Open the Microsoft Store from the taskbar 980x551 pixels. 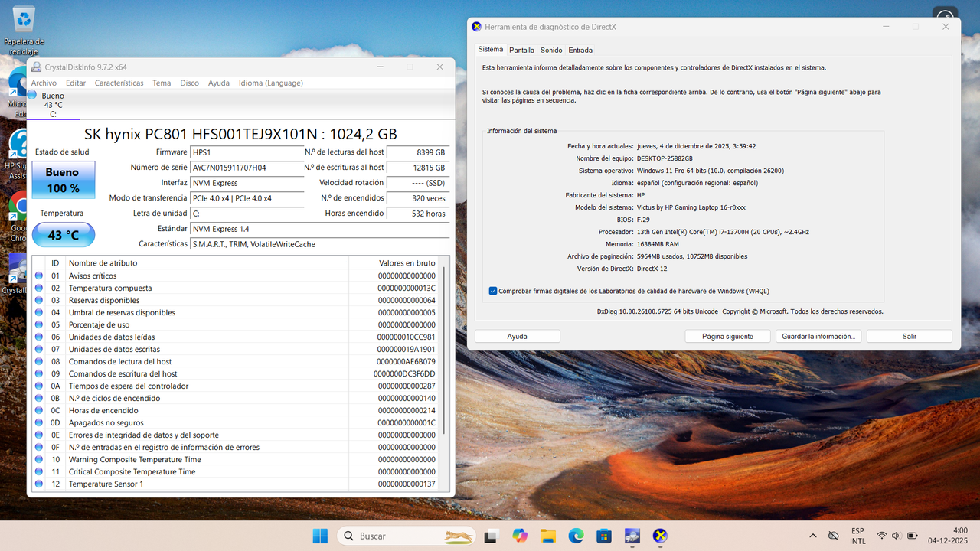[x=603, y=535]
